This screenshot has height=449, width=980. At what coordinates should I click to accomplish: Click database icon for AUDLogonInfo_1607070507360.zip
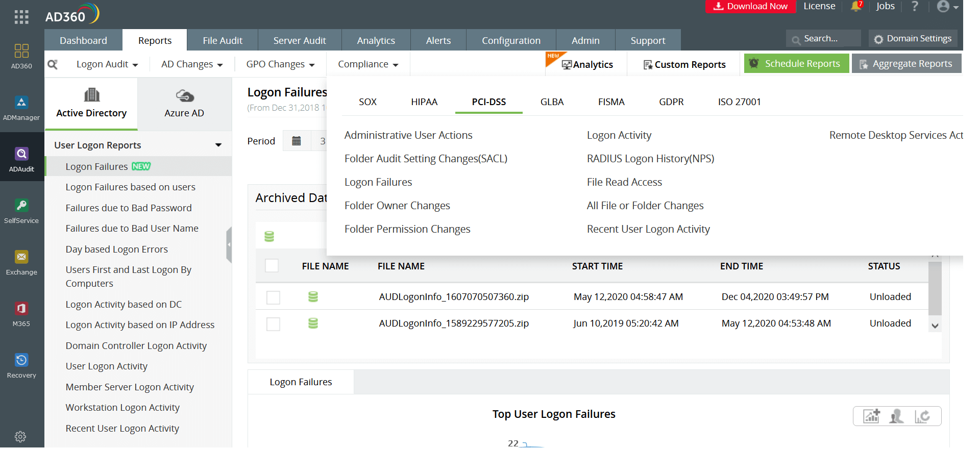313,296
